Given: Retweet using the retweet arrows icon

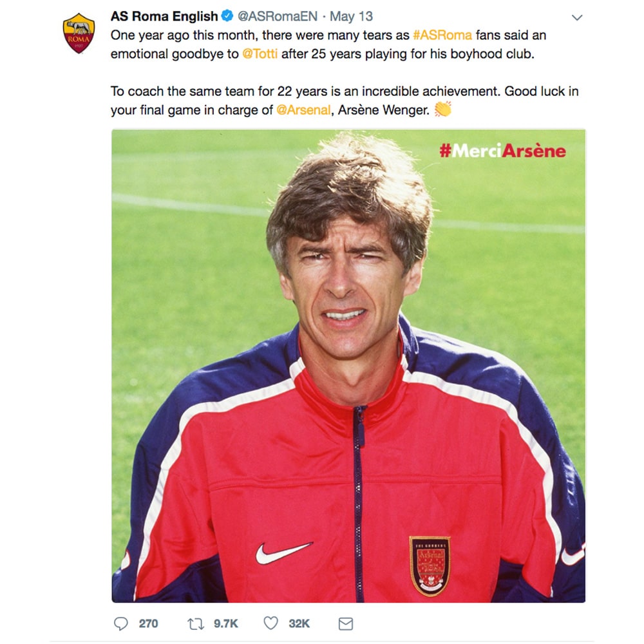Looking at the screenshot, I should click(x=196, y=624).
